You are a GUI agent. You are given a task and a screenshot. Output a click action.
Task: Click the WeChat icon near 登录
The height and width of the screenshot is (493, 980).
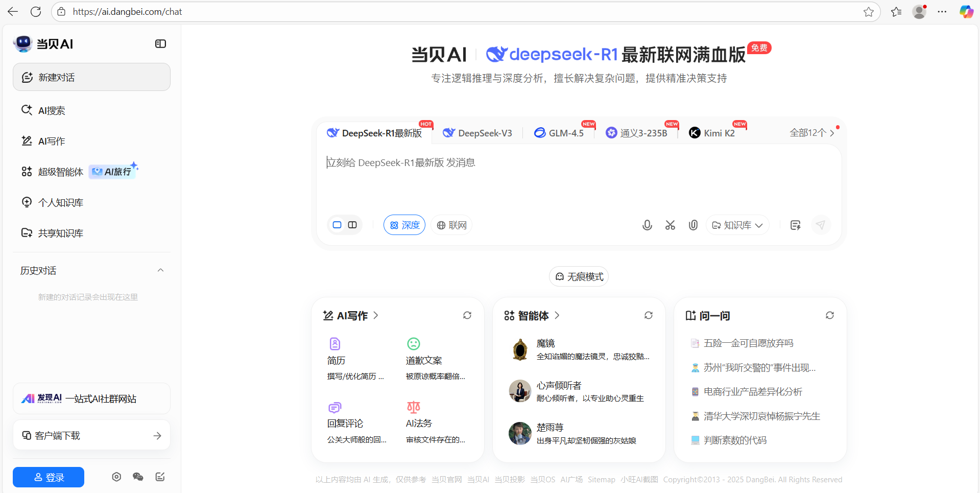(x=138, y=477)
